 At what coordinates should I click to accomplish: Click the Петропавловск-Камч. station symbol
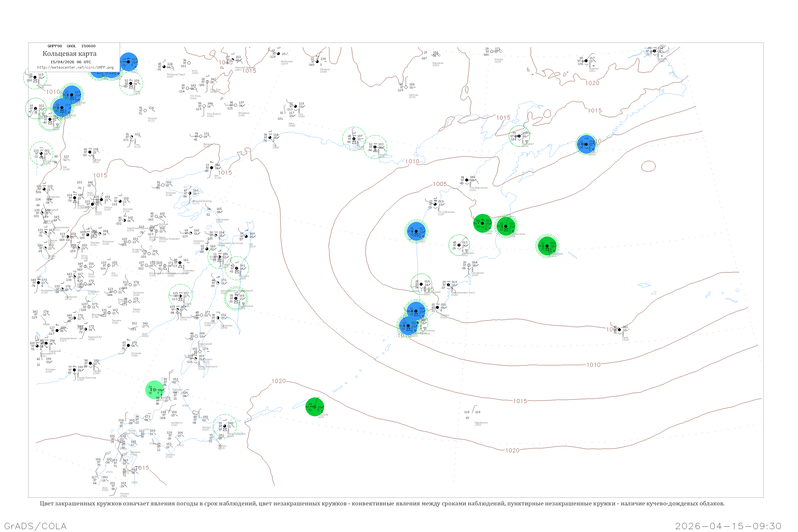pyautogui.click(x=448, y=285)
